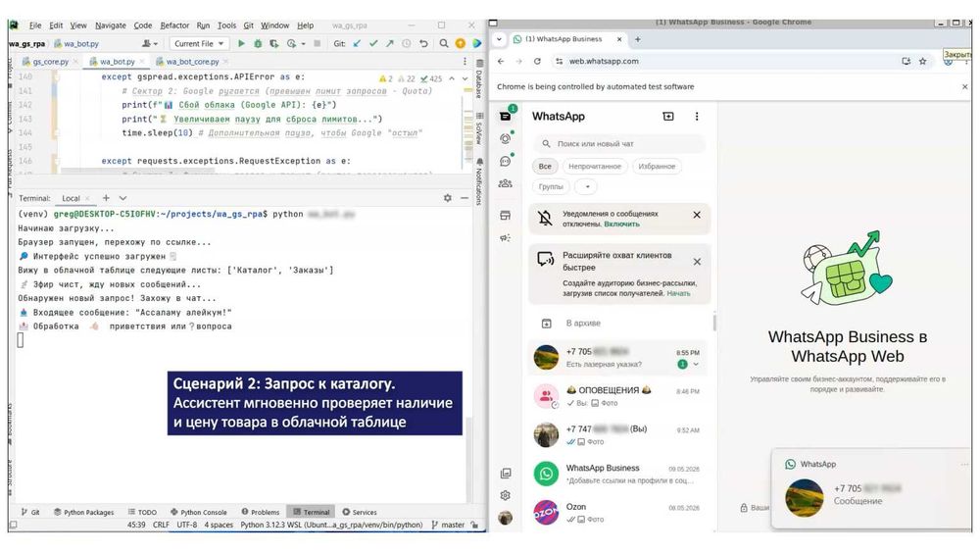This screenshot has height=552, width=980.
Task: Click the 'Включить' notifications link
Action: point(621,224)
